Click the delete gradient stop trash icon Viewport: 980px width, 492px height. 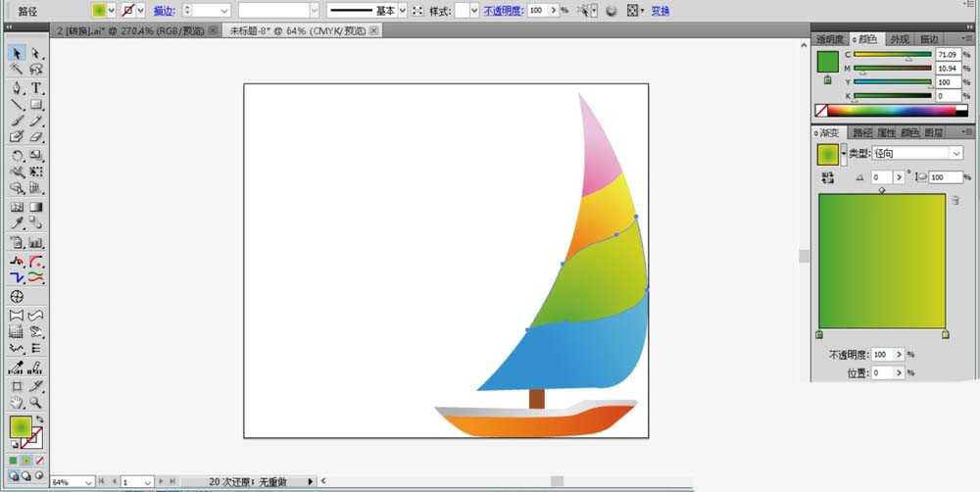pos(955,200)
